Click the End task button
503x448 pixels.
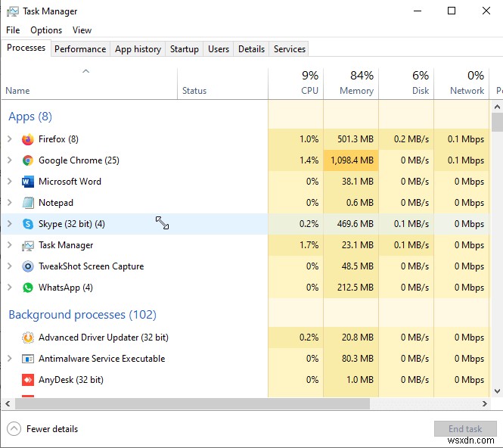(465, 429)
